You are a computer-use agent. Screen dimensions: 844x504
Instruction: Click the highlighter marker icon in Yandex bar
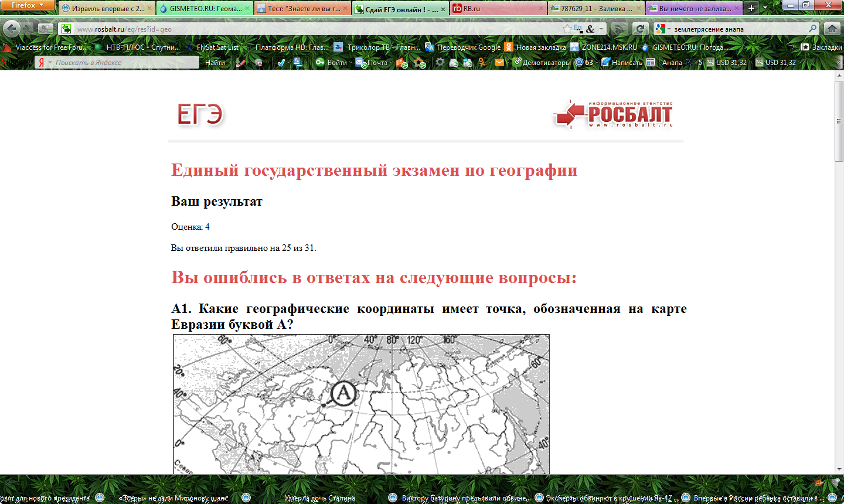tap(240, 62)
